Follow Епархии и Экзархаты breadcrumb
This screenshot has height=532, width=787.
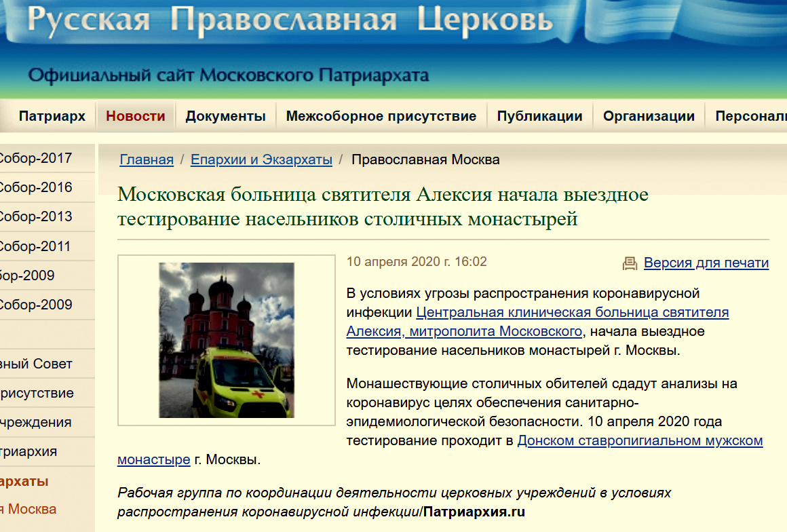pyautogui.click(x=261, y=159)
